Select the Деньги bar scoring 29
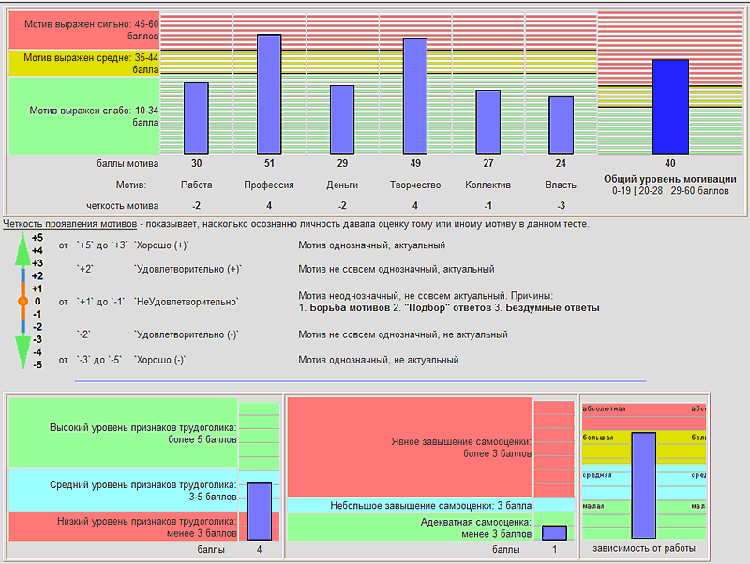750x564 pixels. pyautogui.click(x=342, y=120)
